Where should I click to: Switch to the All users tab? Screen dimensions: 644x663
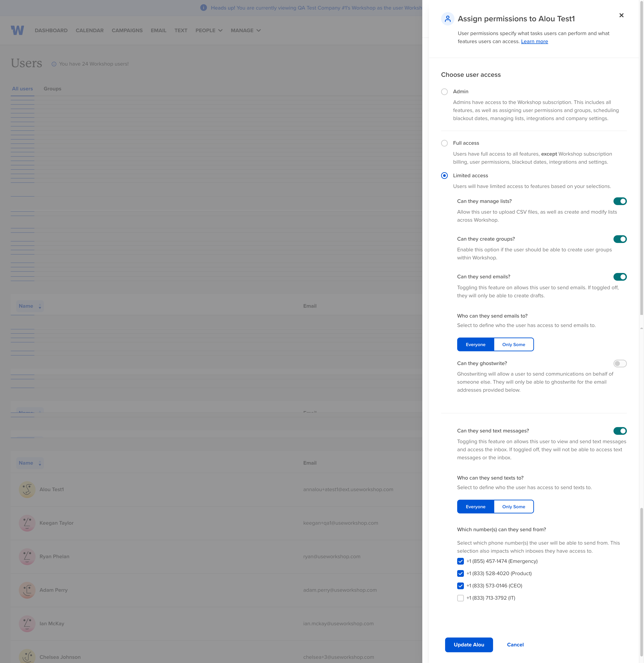coord(22,89)
